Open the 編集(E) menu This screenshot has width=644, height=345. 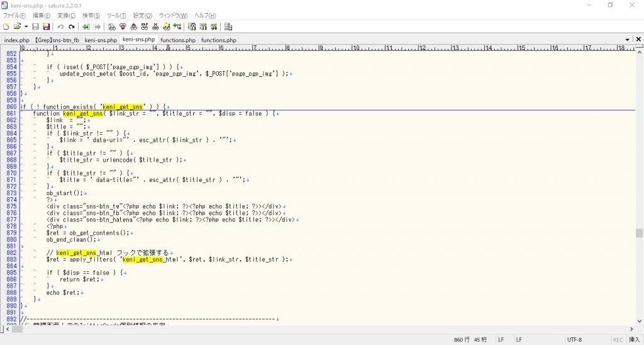click(x=42, y=16)
